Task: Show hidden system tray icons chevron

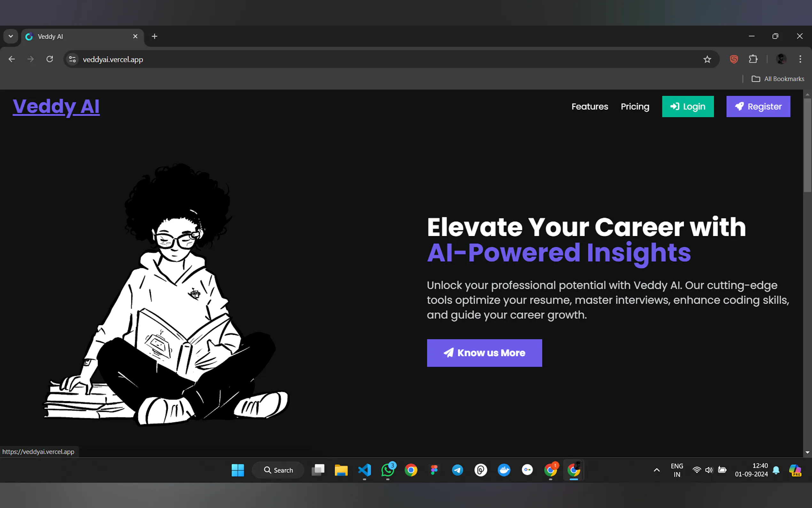Action: click(657, 470)
